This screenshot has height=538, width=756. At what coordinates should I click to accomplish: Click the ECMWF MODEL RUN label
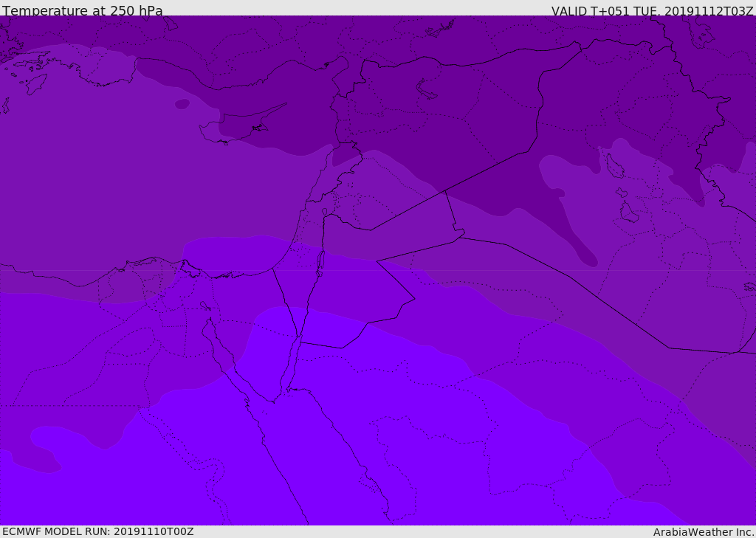(98, 531)
